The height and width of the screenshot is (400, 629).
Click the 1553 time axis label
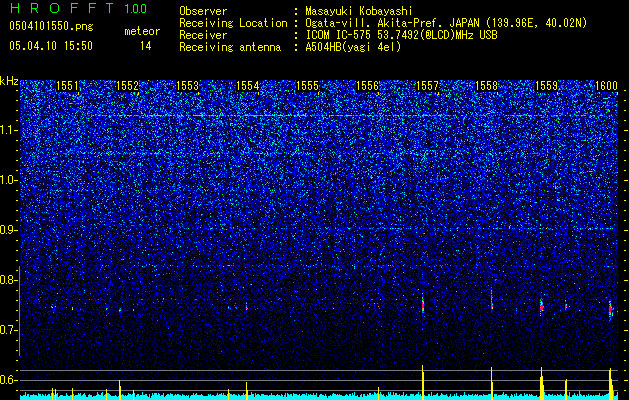[x=187, y=85]
